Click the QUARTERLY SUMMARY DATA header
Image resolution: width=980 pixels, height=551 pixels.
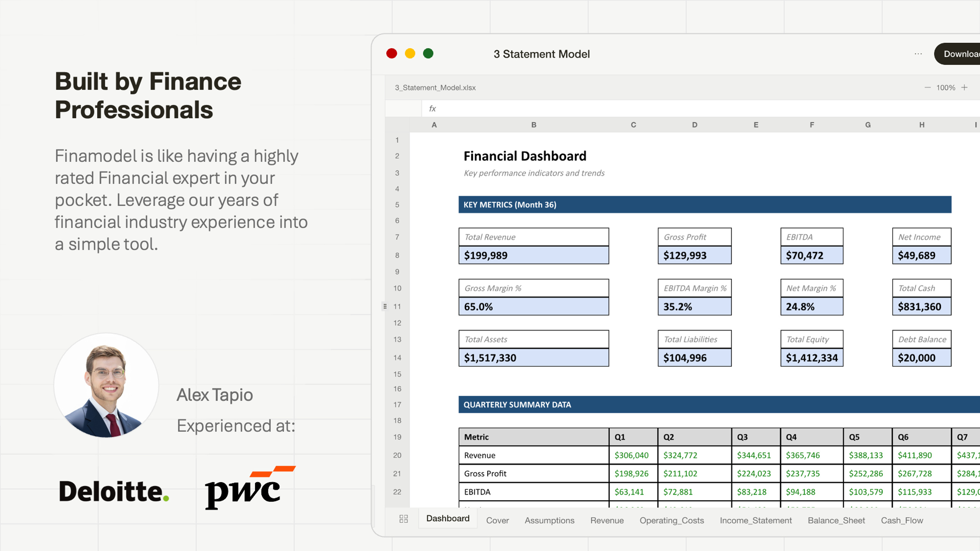point(719,404)
